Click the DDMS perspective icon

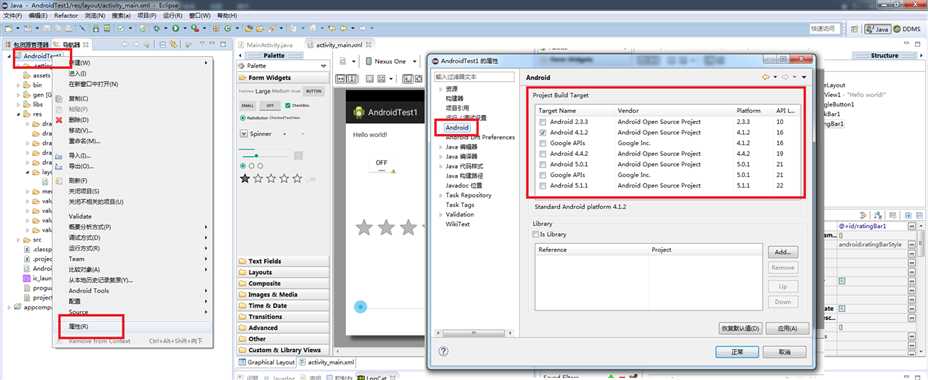(897, 28)
